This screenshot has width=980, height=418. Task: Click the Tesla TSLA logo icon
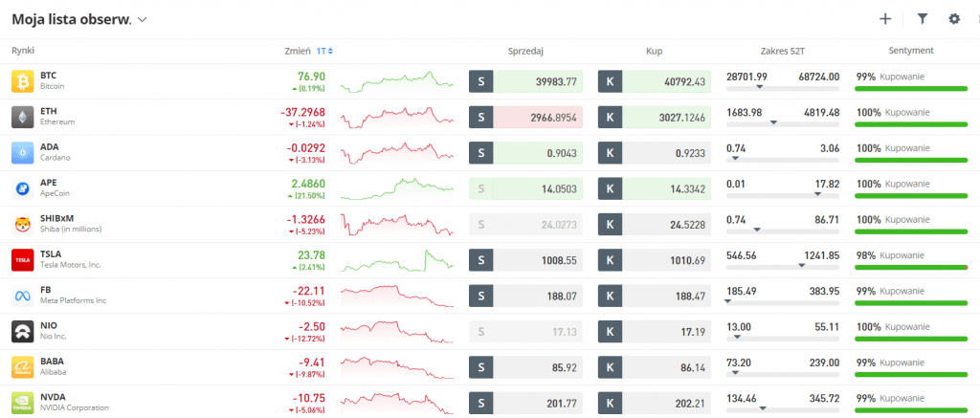tap(23, 260)
